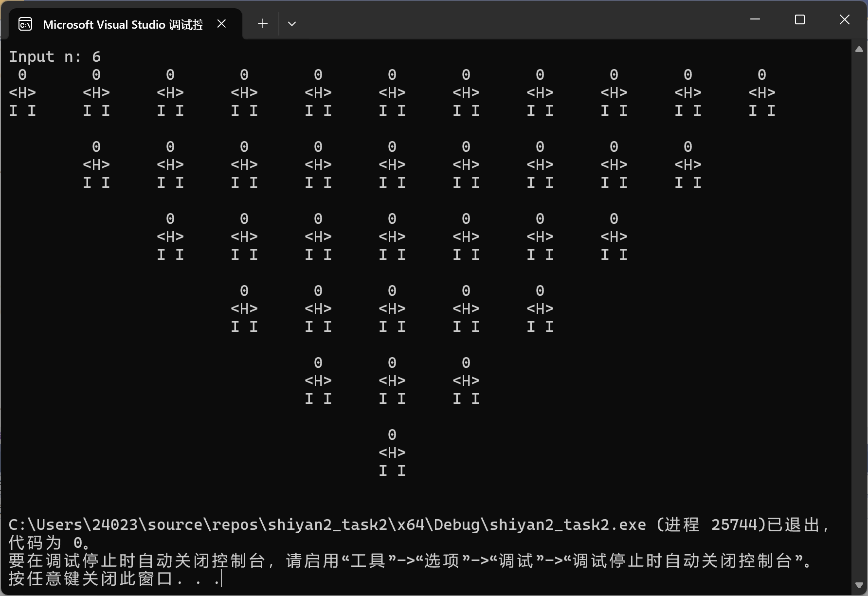Click the "代码为 0。" output line
868x596 pixels.
pos(50,542)
